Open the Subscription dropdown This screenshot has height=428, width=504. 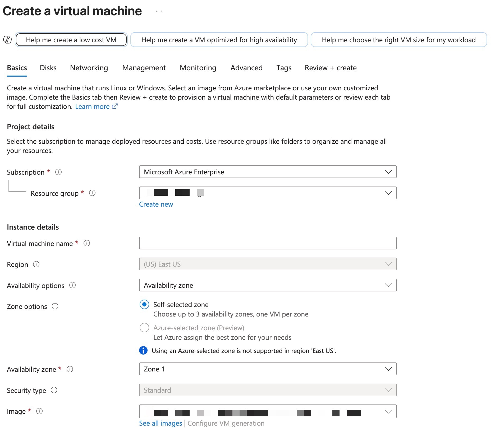268,172
